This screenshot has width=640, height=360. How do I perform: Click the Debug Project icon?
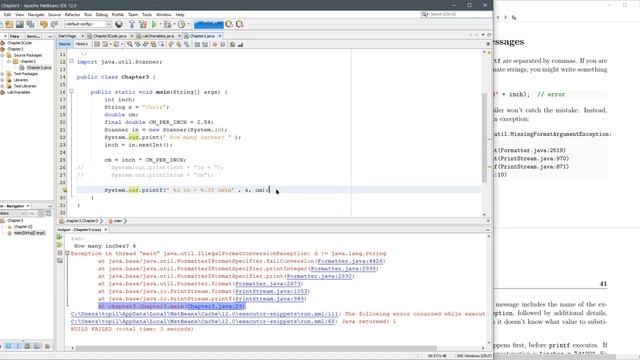coord(167,24)
